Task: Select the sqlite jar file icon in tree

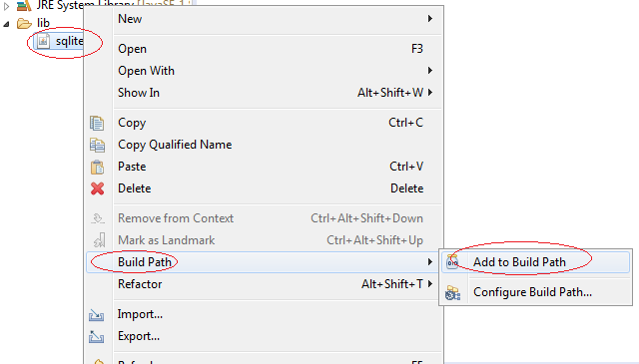Action: (43, 41)
